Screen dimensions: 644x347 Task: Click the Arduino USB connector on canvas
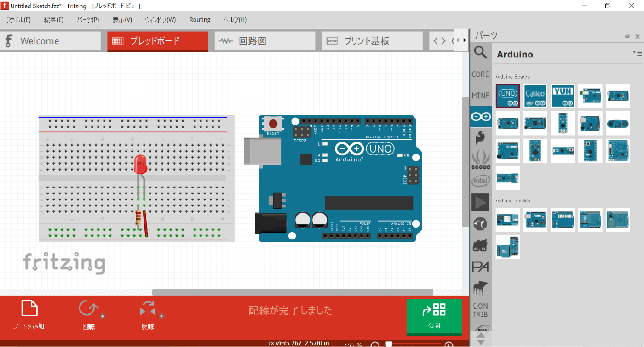[262, 151]
